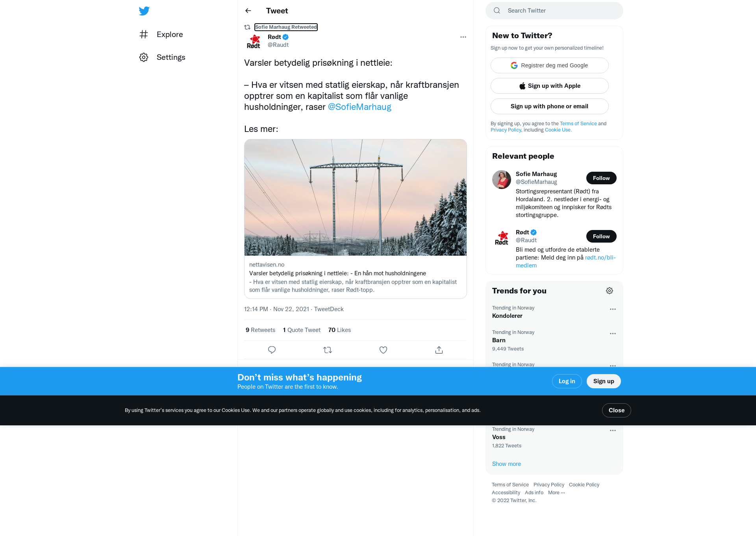This screenshot has width=756, height=536.
Task: Go back using the arrow icon
Action: [x=248, y=11]
